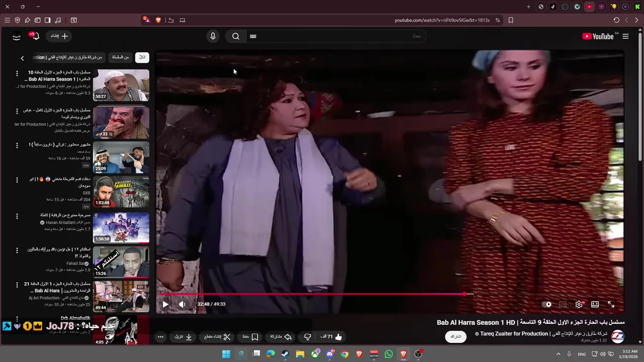Show more filter chips with arrow

point(22,58)
